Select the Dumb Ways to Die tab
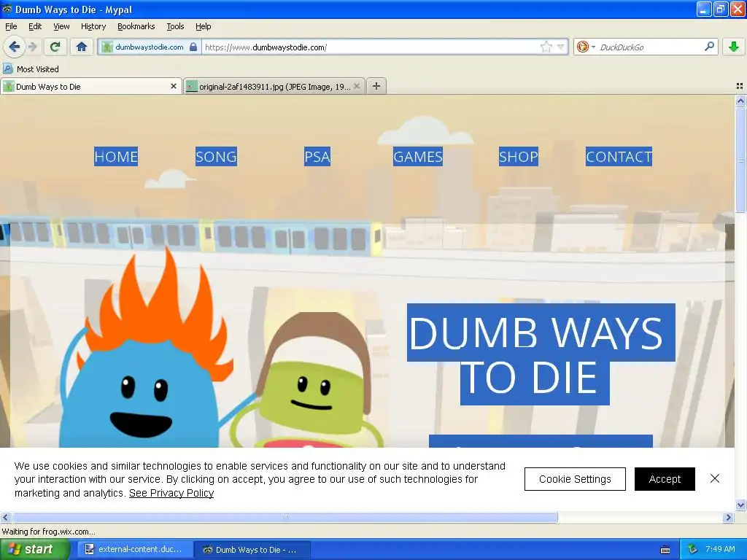 pyautogui.click(x=90, y=87)
